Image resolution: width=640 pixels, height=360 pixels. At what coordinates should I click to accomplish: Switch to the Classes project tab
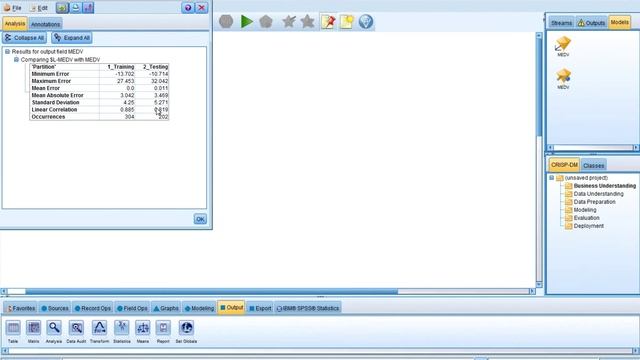pyautogui.click(x=593, y=165)
